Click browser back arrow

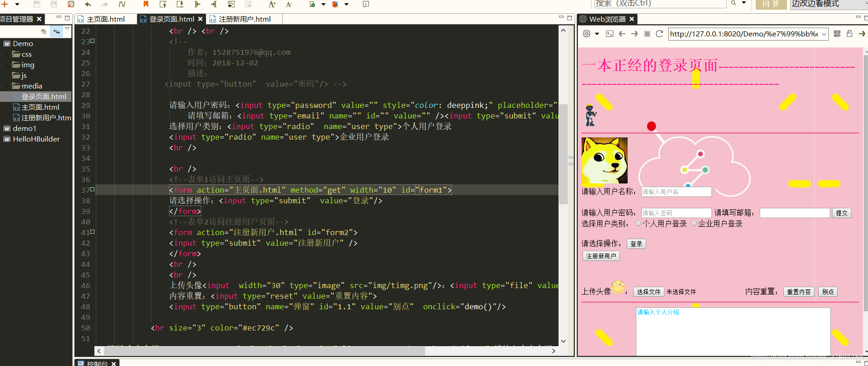[622, 34]
